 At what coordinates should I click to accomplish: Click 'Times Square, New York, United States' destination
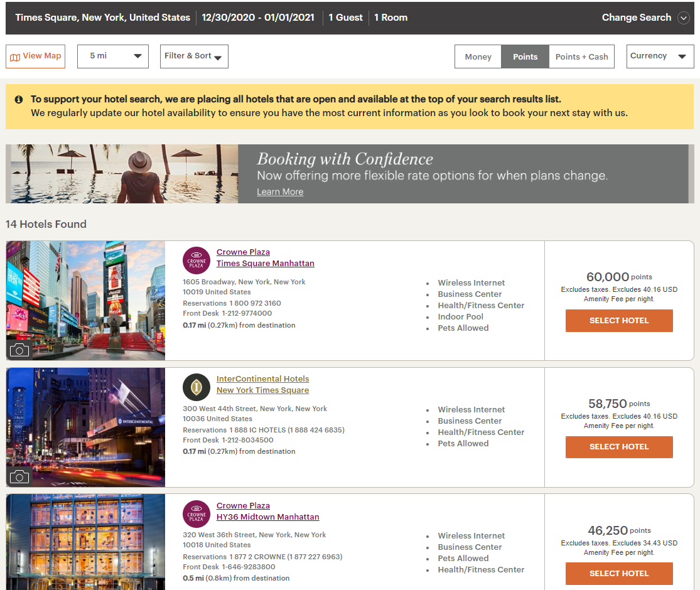[103, 18]
